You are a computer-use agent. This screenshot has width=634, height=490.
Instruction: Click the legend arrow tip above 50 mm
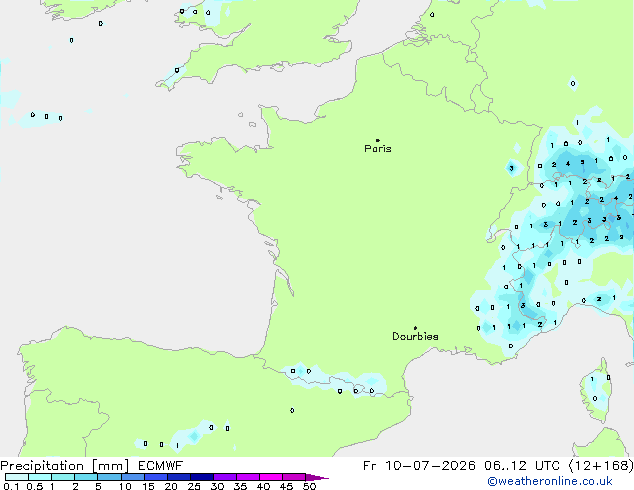(317, 477)
